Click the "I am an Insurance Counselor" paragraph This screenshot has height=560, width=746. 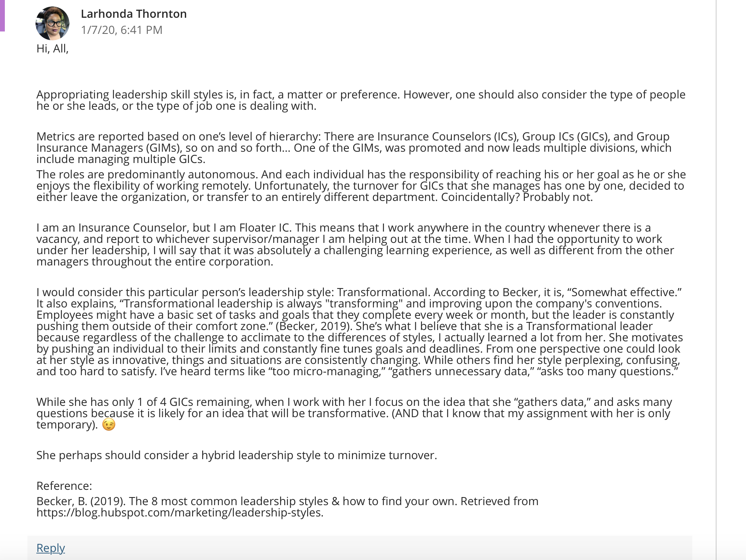tap(355, 244)
